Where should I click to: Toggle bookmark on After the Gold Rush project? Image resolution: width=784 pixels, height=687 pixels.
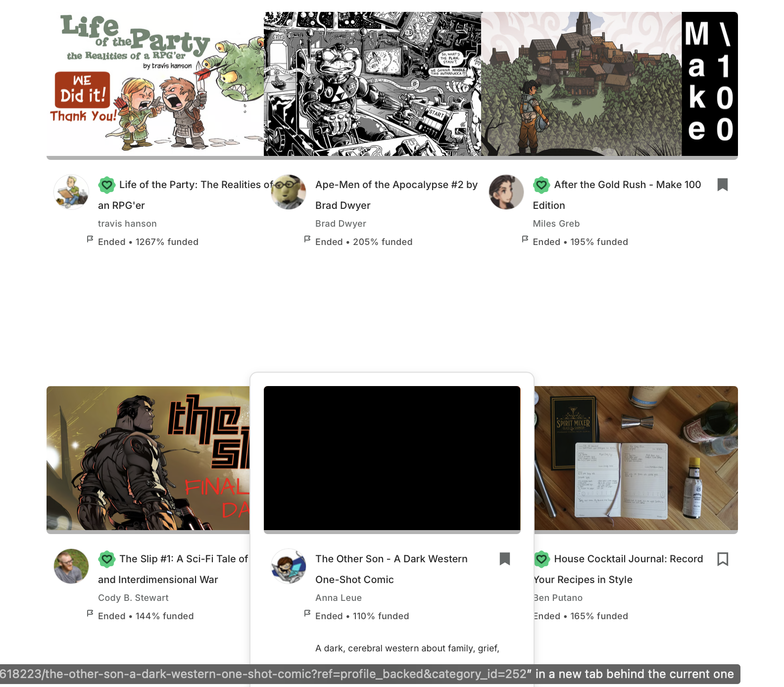click(x=723, y=185)
